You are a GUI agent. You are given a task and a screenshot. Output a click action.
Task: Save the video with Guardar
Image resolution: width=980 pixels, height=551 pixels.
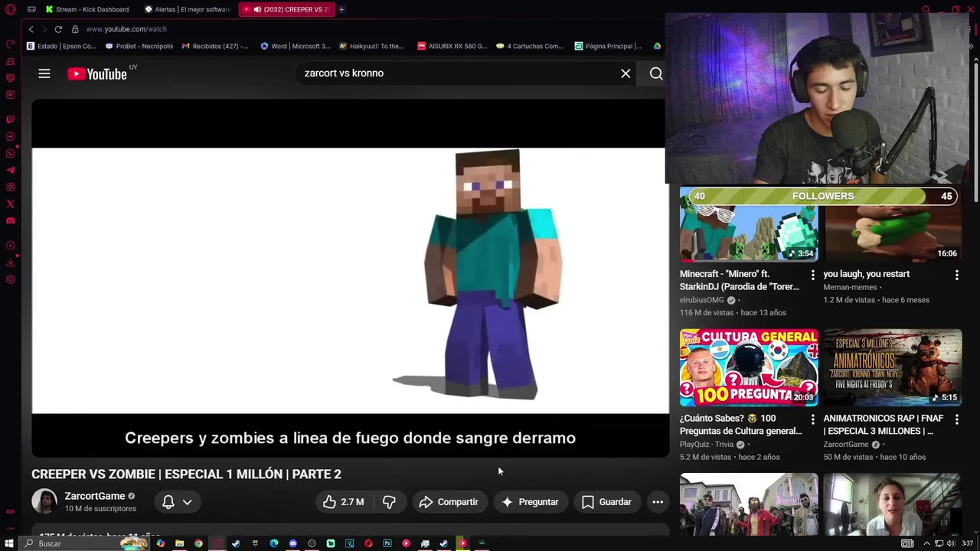coord(606,502)
